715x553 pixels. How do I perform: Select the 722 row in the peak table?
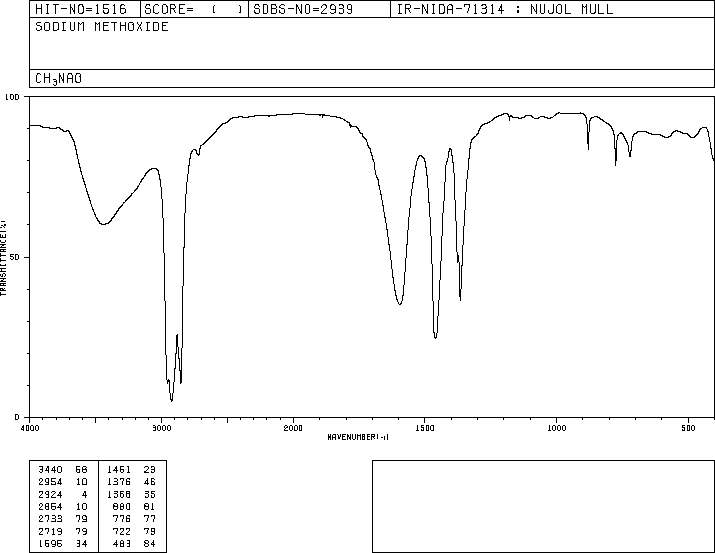132,532
